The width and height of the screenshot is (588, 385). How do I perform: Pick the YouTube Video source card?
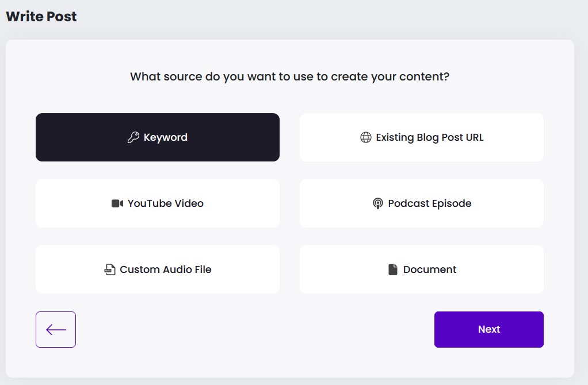pos(158,203)
